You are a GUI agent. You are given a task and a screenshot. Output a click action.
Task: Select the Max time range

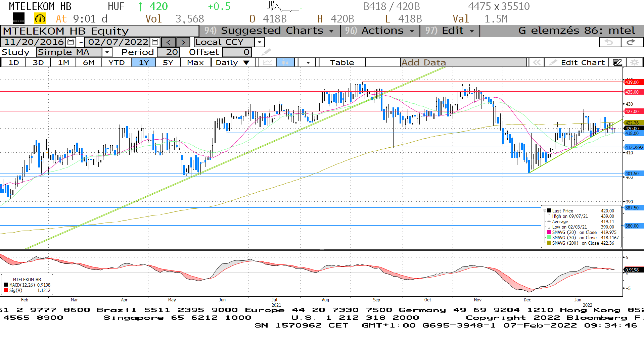coord(195,62)
